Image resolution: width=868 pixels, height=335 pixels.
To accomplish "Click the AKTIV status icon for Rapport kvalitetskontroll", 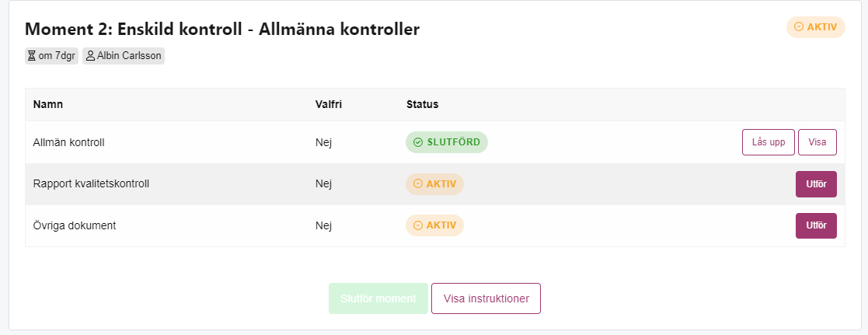I will click(x=418, y=184).
